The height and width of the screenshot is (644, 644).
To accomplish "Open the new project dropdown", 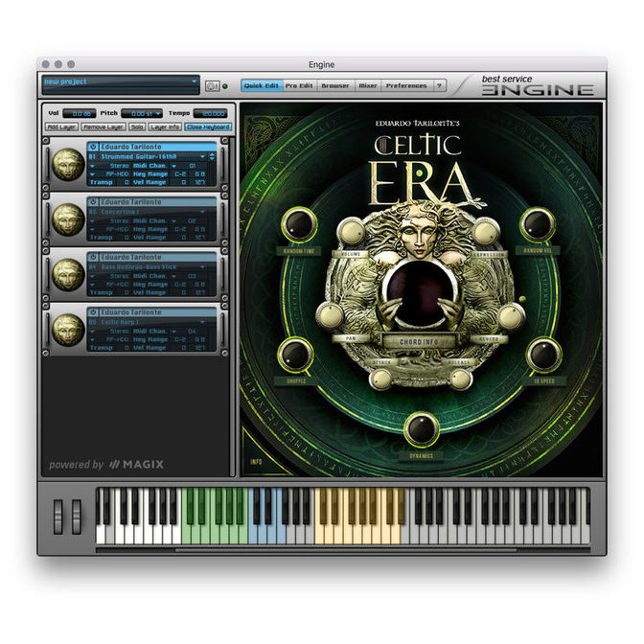I will (195, 81).
